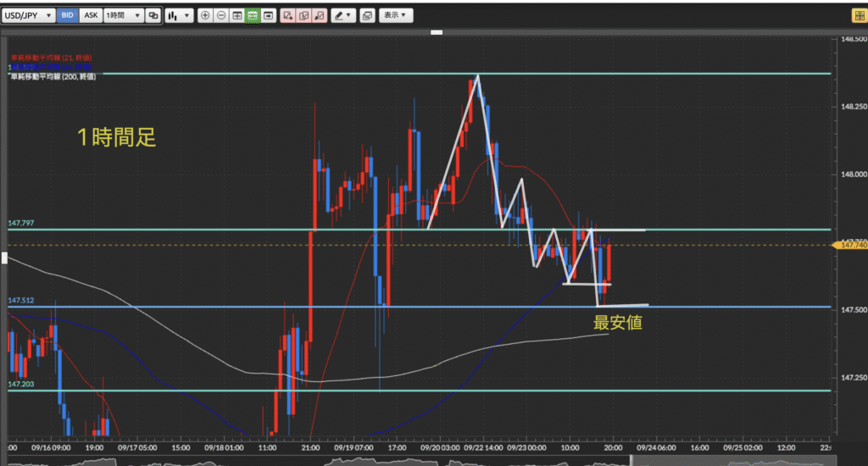This screenshot has width=868, height=466.
Task: Click the third pink order icon
Action: [x=320, y=15]
